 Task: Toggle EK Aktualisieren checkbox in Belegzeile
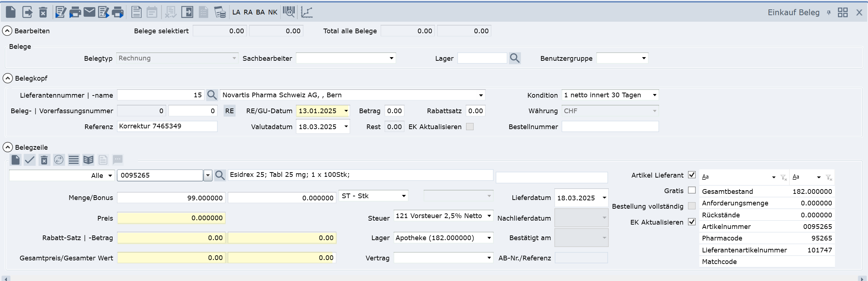tap(692, 222)
